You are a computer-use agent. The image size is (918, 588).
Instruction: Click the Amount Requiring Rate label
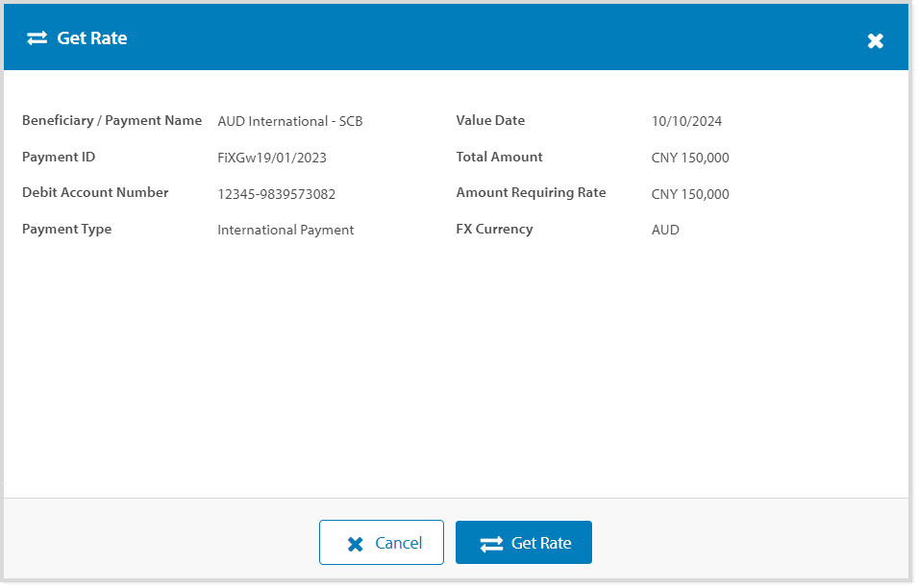tap(531, 193)
